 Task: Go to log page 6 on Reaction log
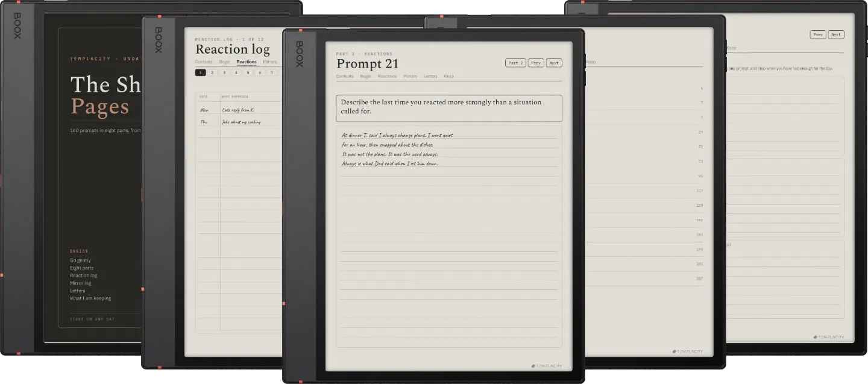click(x=260, y=72)
